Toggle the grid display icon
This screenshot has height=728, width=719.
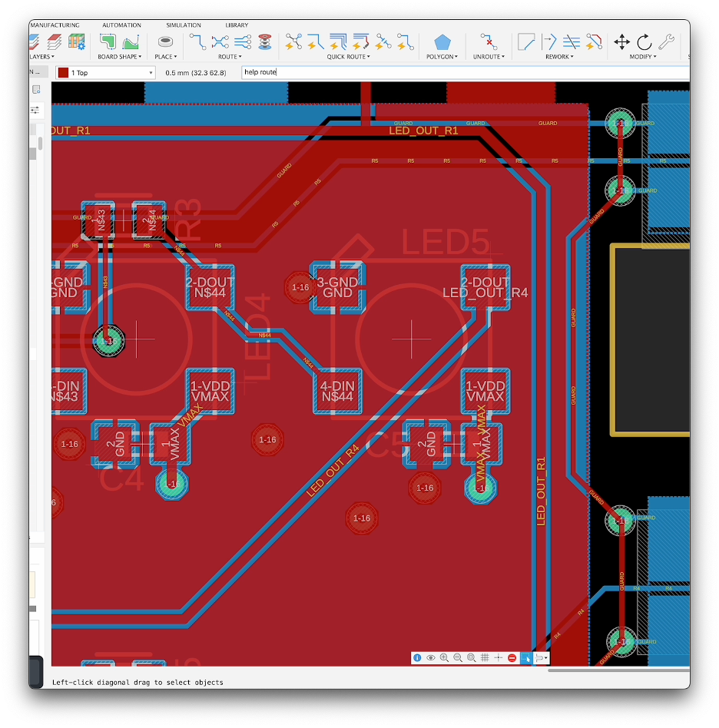click(x=485, y=658)
